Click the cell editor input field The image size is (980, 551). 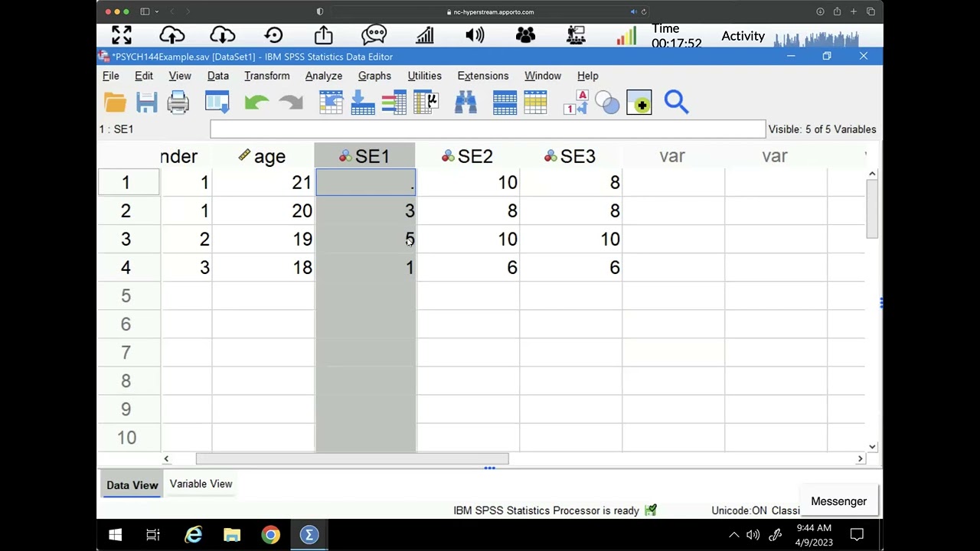pyautogui.click(x=488, y=129)
